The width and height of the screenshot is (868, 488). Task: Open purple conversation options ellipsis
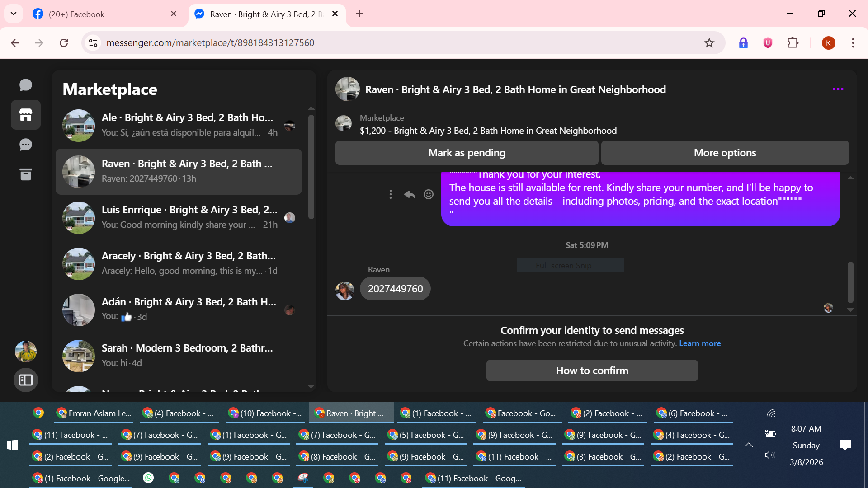[x=838, y=89]
